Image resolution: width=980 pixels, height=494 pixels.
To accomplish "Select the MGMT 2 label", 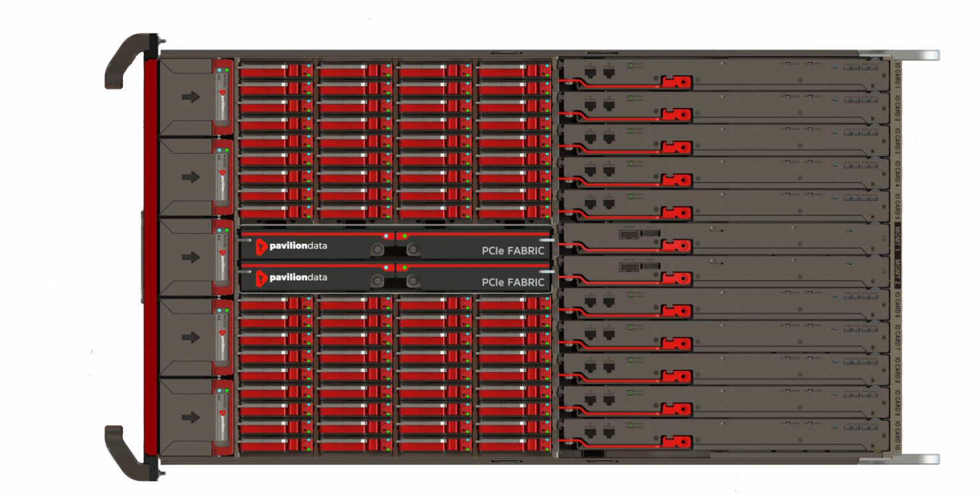I will point(896,272).
